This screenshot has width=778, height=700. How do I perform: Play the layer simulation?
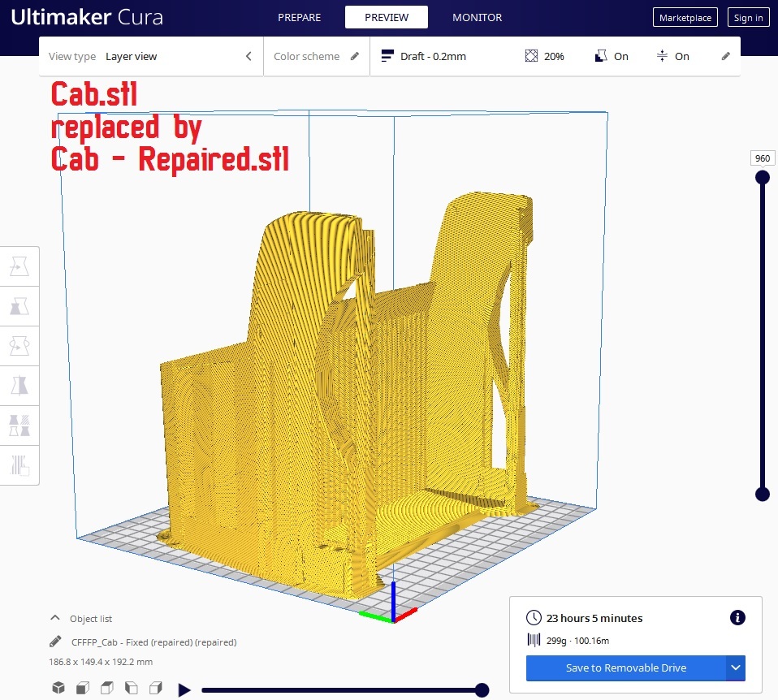click(x=184, y=689)
